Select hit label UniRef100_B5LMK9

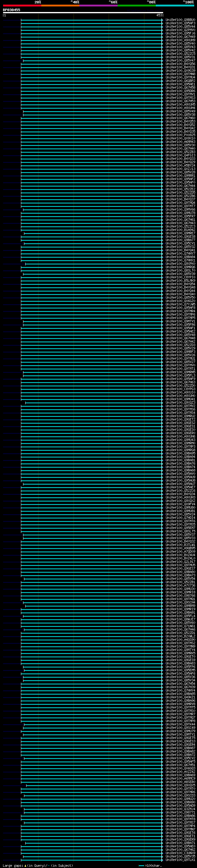click(x=180, y=281)
